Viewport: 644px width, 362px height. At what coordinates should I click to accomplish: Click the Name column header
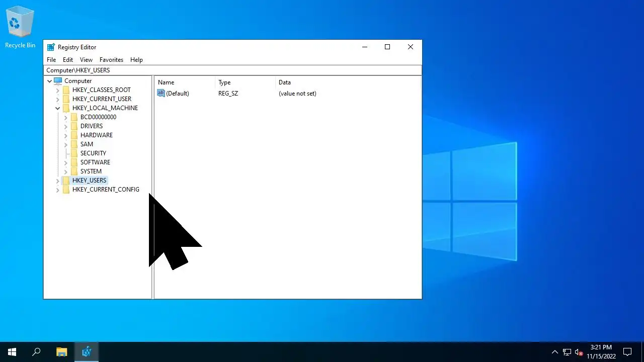click(185, 82)
